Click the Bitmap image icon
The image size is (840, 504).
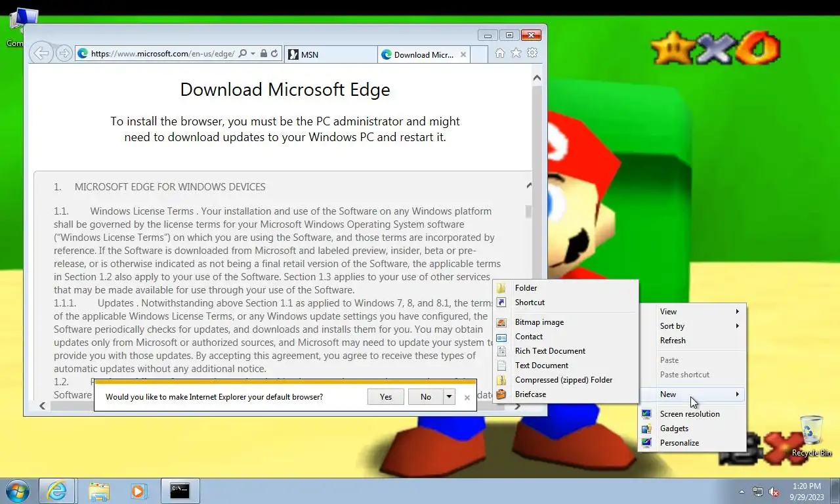tap(501, 322)
